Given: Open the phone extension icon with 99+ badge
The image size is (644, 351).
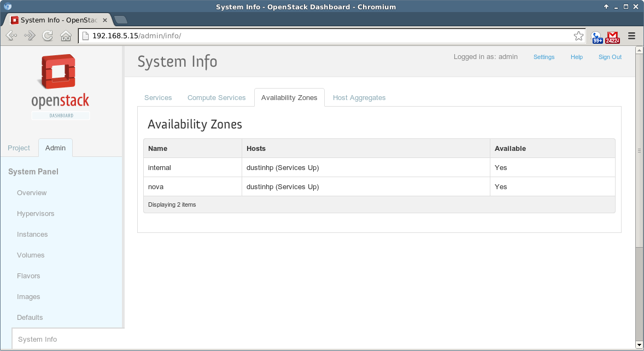Looking at the screenshot, I should (x=596, y=37).
